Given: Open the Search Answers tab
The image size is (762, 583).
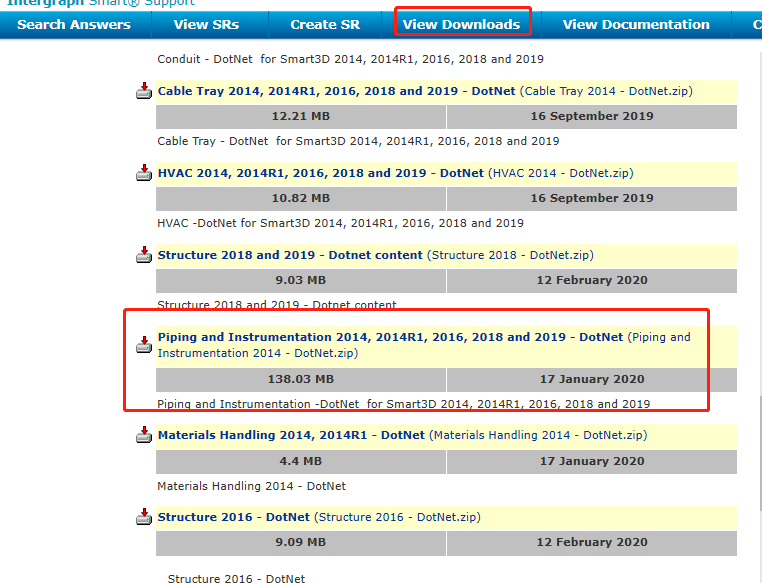Looking at the screenshot, I should click(74, 24).
